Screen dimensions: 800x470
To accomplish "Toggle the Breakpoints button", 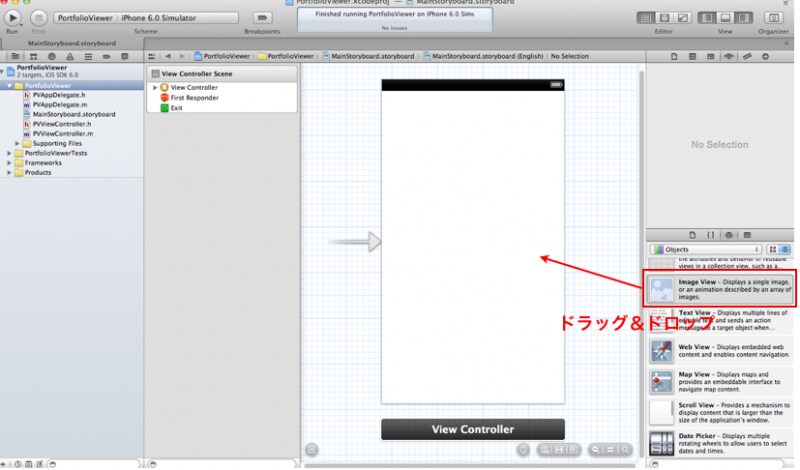I will coord(262,18).
